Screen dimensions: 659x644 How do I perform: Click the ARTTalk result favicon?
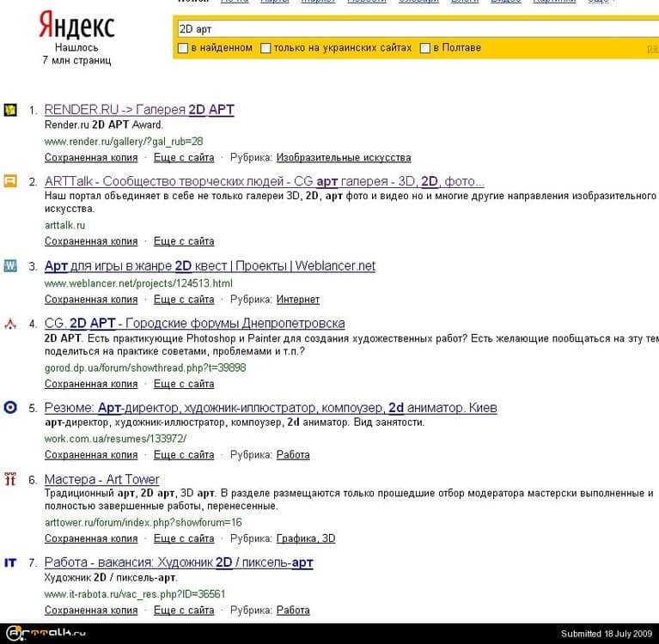coord(10,181)
